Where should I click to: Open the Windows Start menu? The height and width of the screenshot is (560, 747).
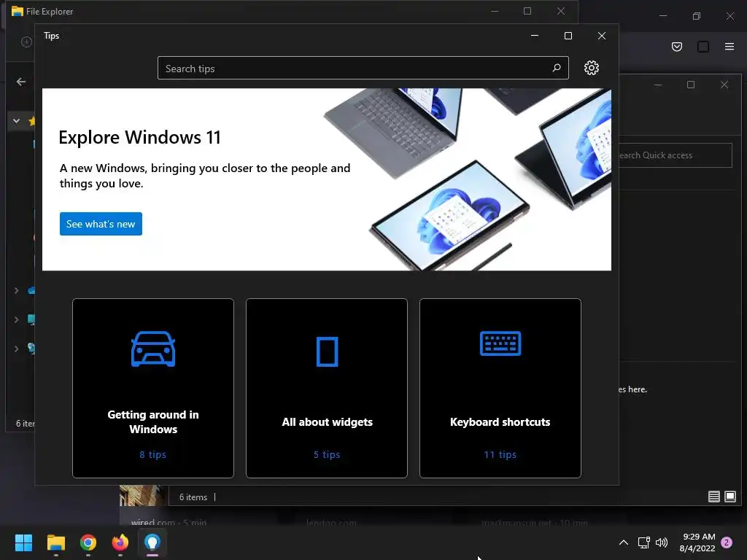(x=23, y=542)
